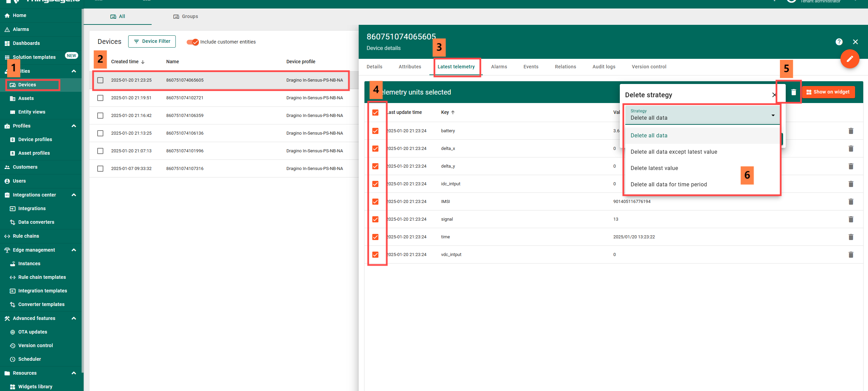
Task: Collapse the Profiles section in the sidebar
Action: (x=73, y=126)
